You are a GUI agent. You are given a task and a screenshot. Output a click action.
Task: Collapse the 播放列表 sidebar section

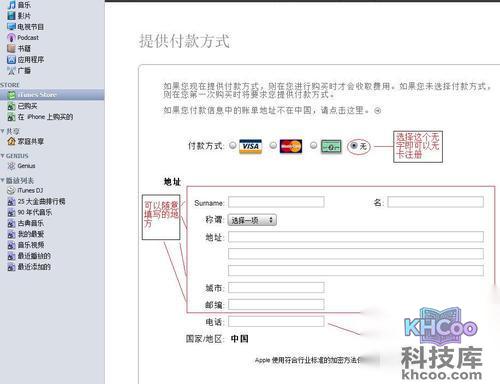(2, 180)
